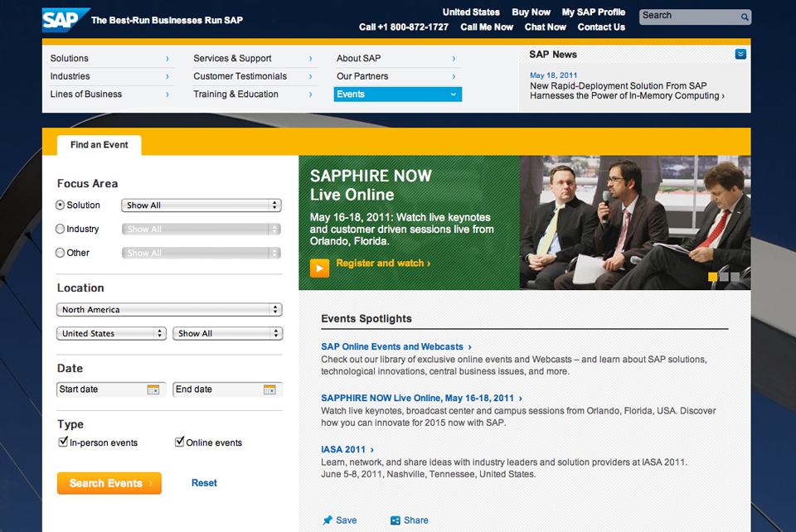Click the Save pin icon
Image resolution: width=796 pixels, height=532 pixels.
pos(328,520)
